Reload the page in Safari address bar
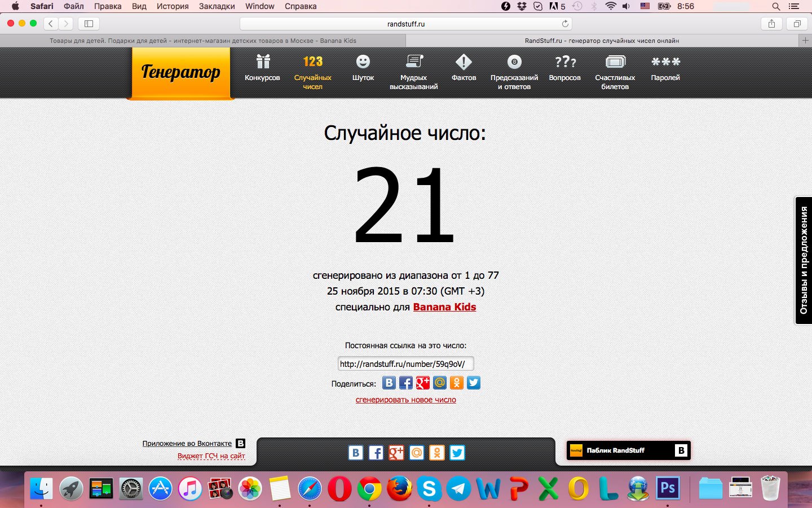This screenshot has width=812, height=508. [565, 24]
